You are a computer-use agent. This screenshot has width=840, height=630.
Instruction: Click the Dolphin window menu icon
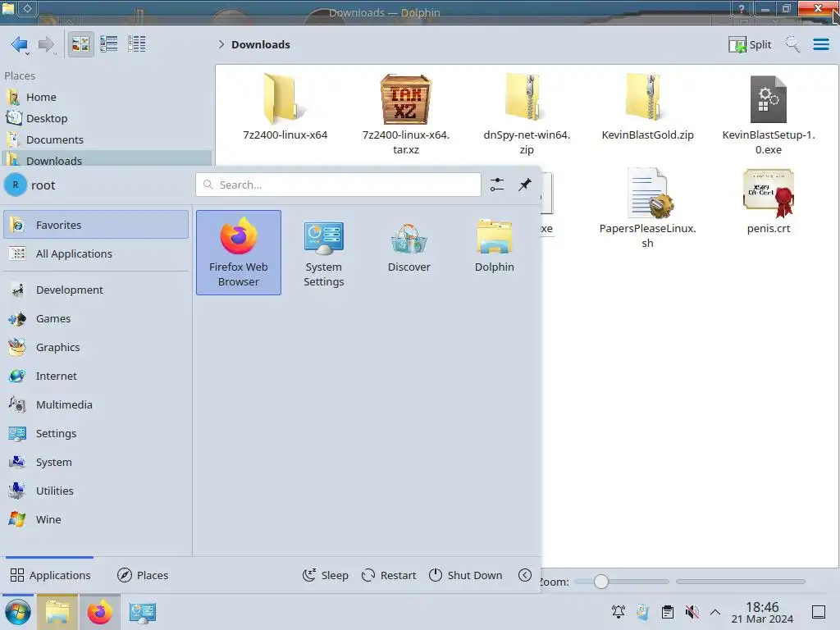8,8
